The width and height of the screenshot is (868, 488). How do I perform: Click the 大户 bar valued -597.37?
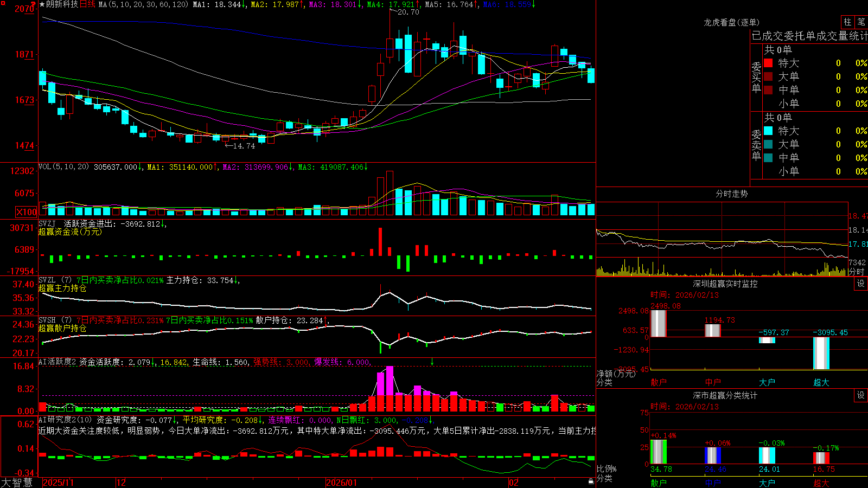(x=767, y=340)
